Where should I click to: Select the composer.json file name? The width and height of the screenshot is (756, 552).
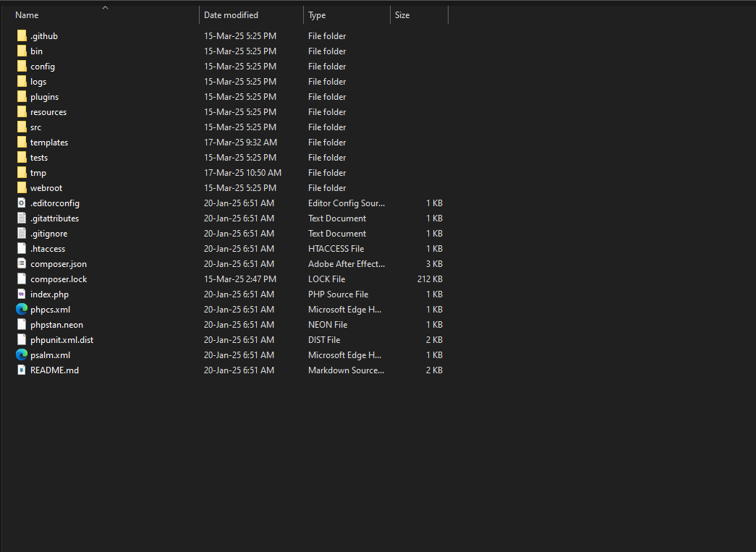click(x=59, y=264)
